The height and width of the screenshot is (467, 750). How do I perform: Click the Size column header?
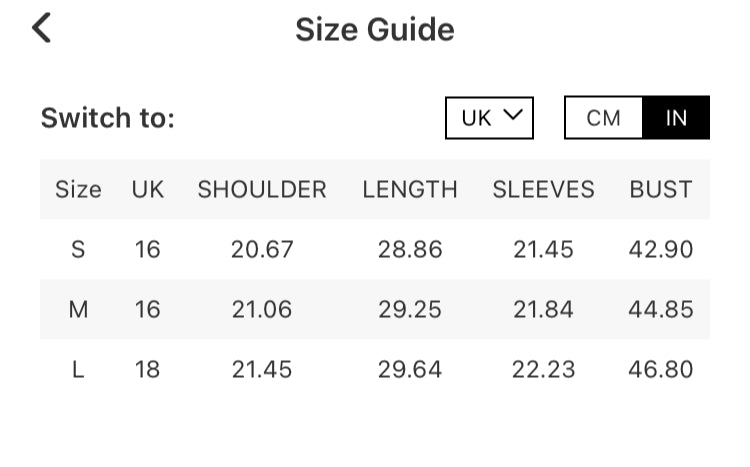(78, 189)
